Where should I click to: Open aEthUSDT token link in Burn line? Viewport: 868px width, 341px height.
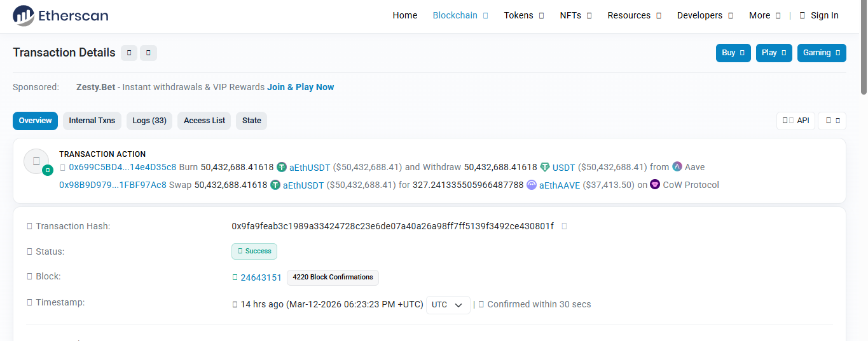tap(310, 167)
